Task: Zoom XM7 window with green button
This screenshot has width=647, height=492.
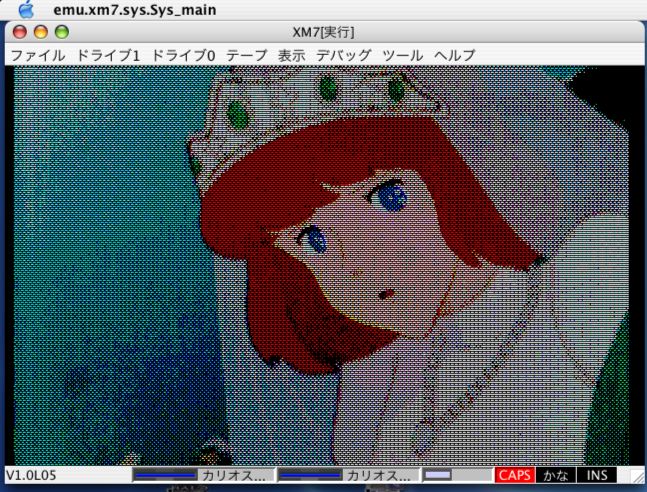Action: click(62, 32)
